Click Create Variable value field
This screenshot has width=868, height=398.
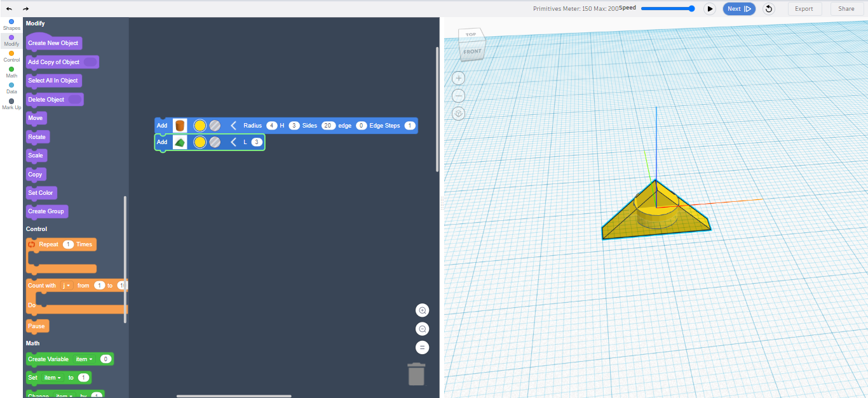106,359
